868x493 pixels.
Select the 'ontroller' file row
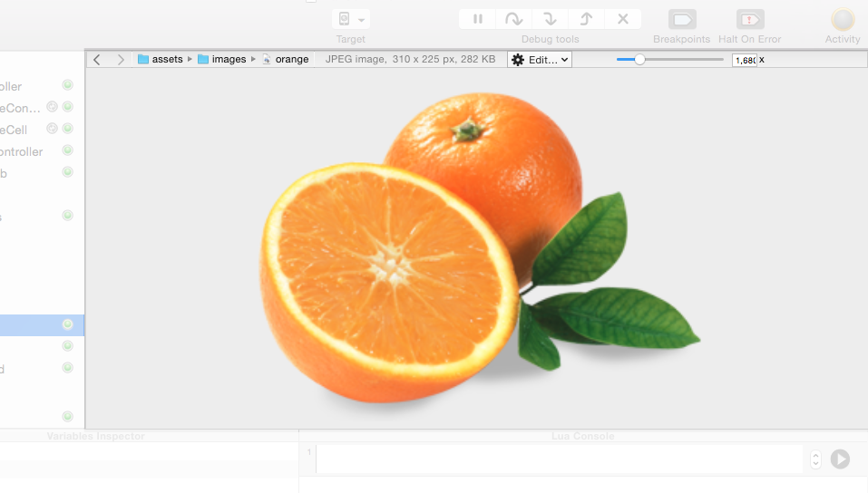[42, 151]
